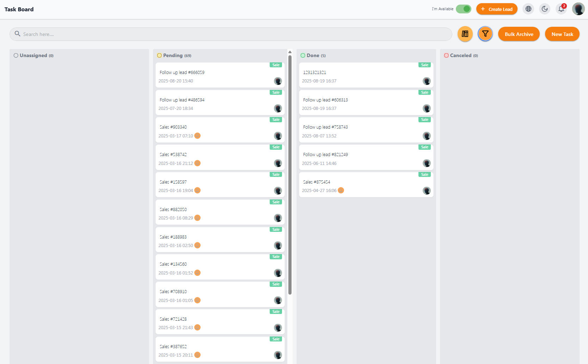Open Done task 1231321321
The height and width of the screenshot is (364, 588).
366,75
